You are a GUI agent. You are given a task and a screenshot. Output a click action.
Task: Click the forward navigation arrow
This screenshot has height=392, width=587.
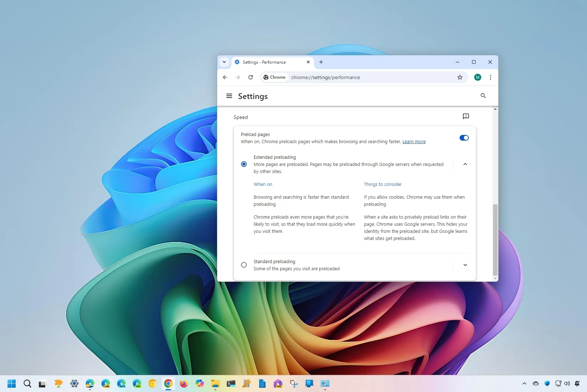tap(238, 77)
